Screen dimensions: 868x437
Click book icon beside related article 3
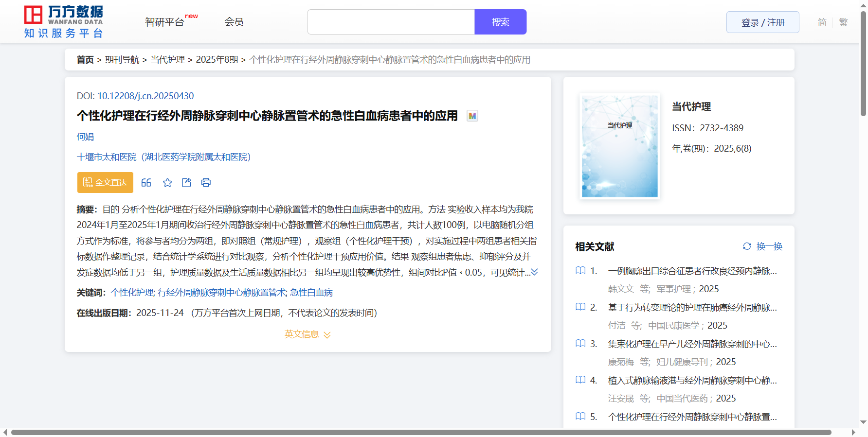(580, 344)
